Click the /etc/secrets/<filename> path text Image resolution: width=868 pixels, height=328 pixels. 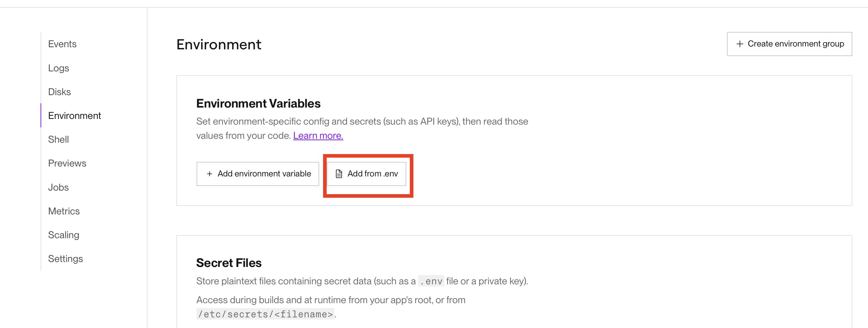tap(266, 315)
